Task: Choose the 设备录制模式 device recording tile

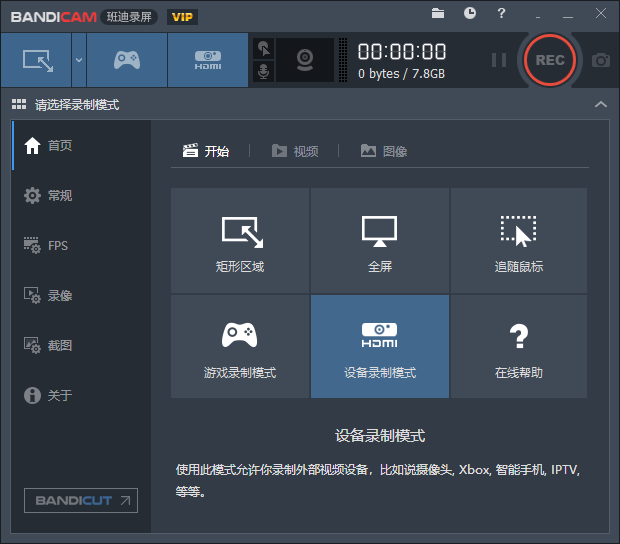Action: pyautogui.click(x=380, y=346)
